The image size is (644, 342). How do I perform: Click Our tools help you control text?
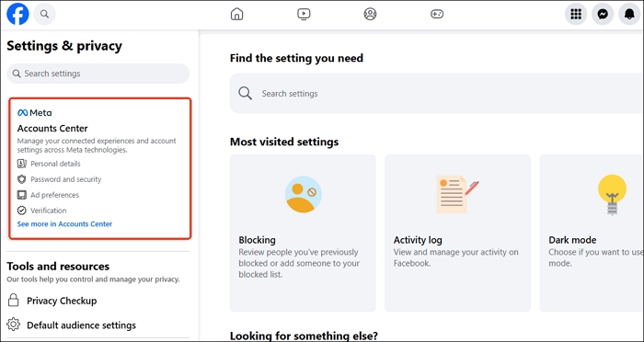click(x=93, y=279)
